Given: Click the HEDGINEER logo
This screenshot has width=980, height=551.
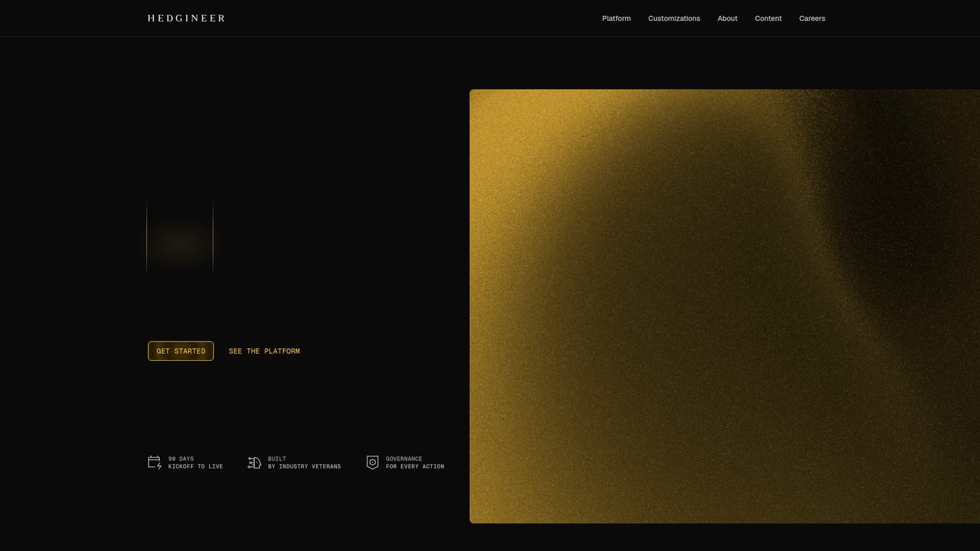Looking at the screenshot, I should click(x=186, y=18).
